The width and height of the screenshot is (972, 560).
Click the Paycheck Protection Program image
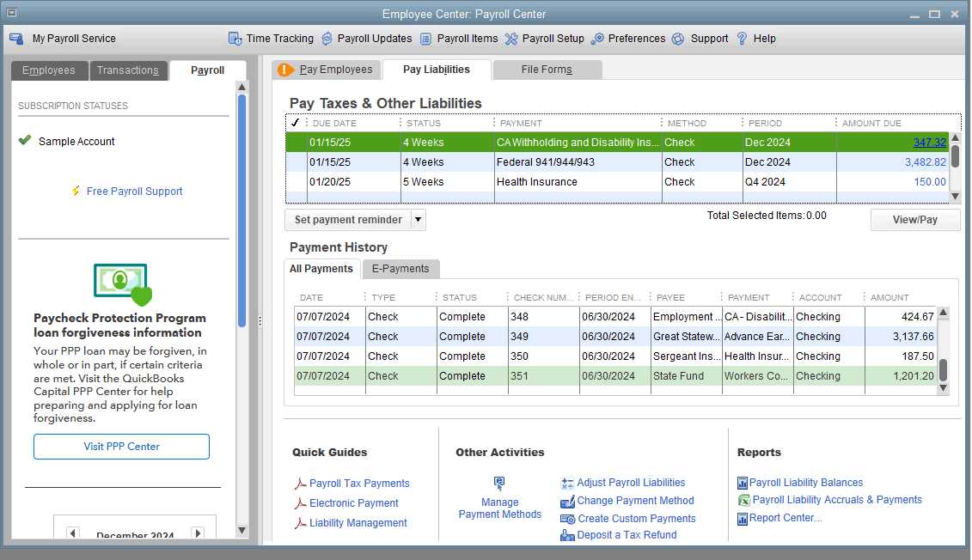(x=123, y=284)
